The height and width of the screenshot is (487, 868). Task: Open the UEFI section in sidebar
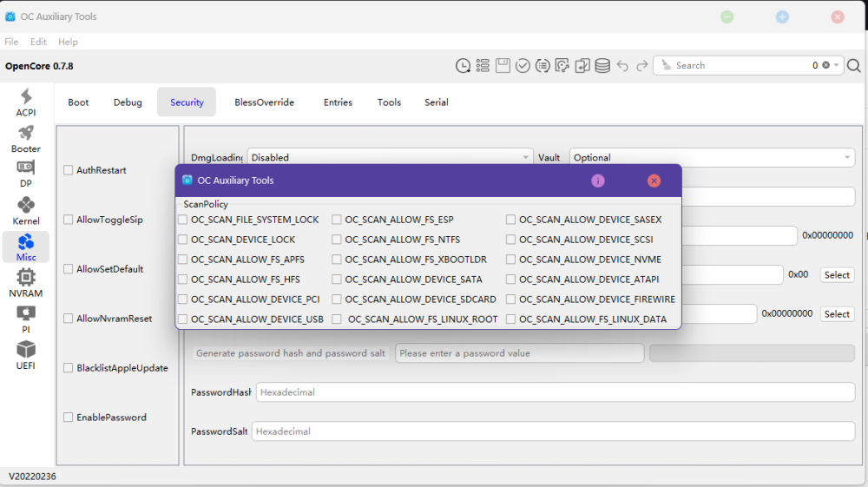pyautogui.click(x=26, y=355)
